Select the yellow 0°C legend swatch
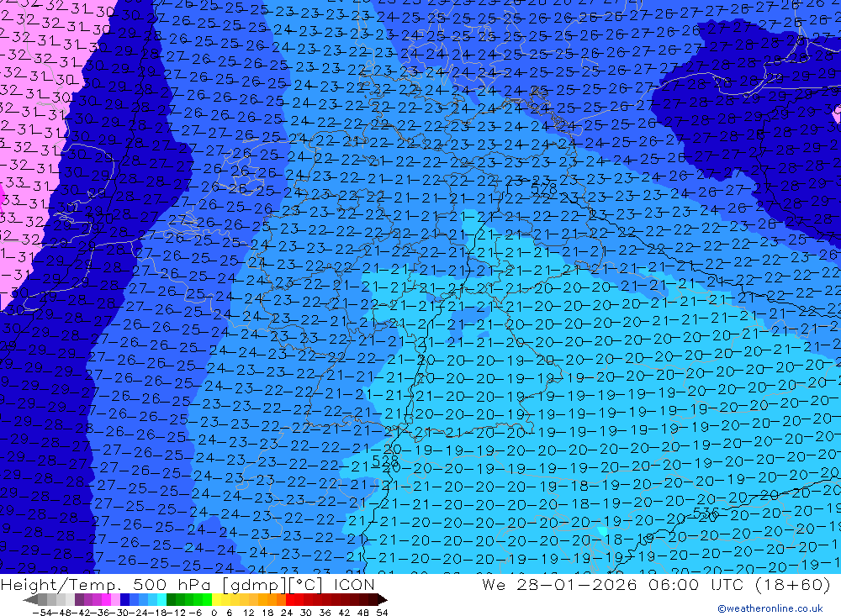This screenshot has height=616, width=841. tap(216, 599)
